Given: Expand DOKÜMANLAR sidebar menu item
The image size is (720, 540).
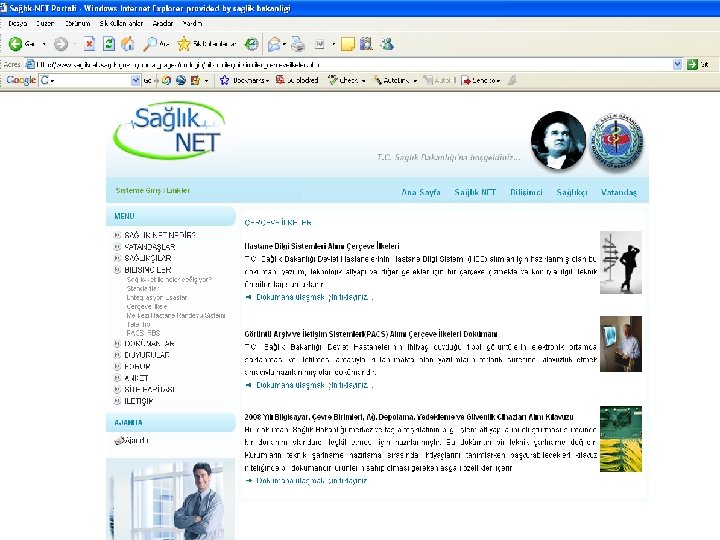Looking at the screenshot, I should [117, 343].
